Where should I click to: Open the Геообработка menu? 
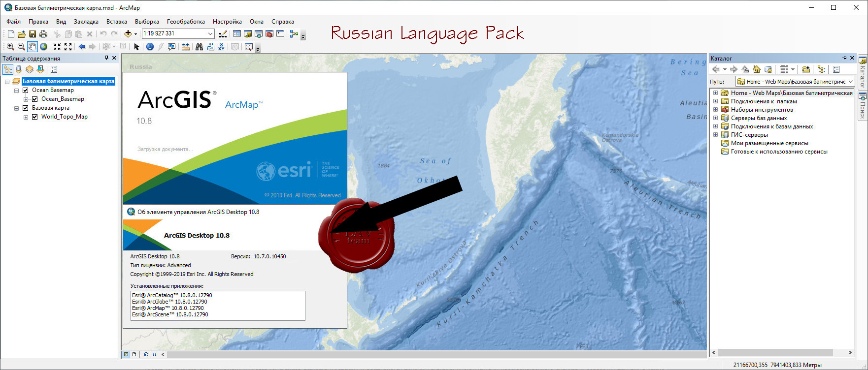click(x=186, y=22)
